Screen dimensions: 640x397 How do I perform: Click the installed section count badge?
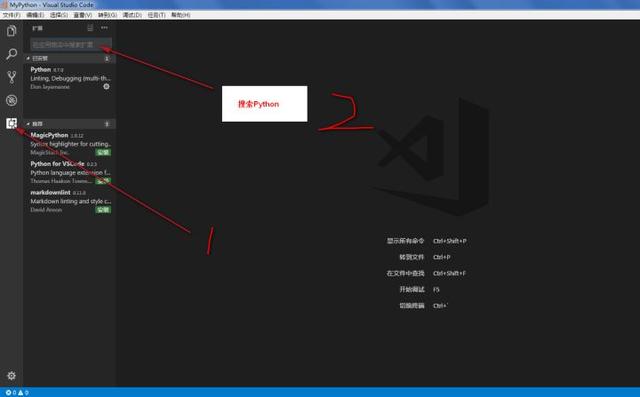107,58
